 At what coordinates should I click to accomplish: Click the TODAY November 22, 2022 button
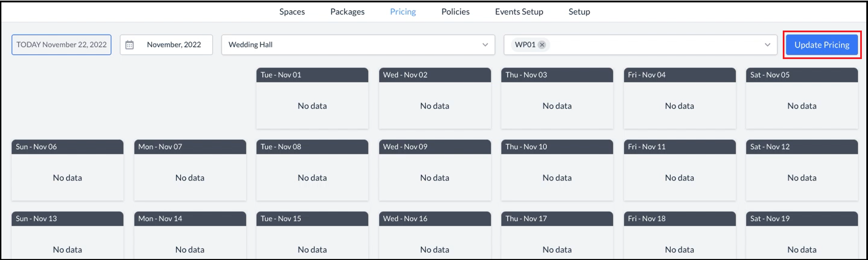click(x=61, y=45)
